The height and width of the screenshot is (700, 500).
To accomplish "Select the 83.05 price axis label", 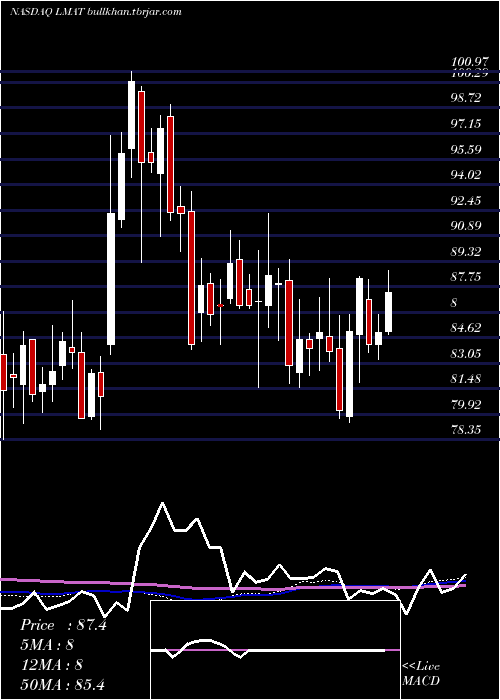I will pos(466,354).
